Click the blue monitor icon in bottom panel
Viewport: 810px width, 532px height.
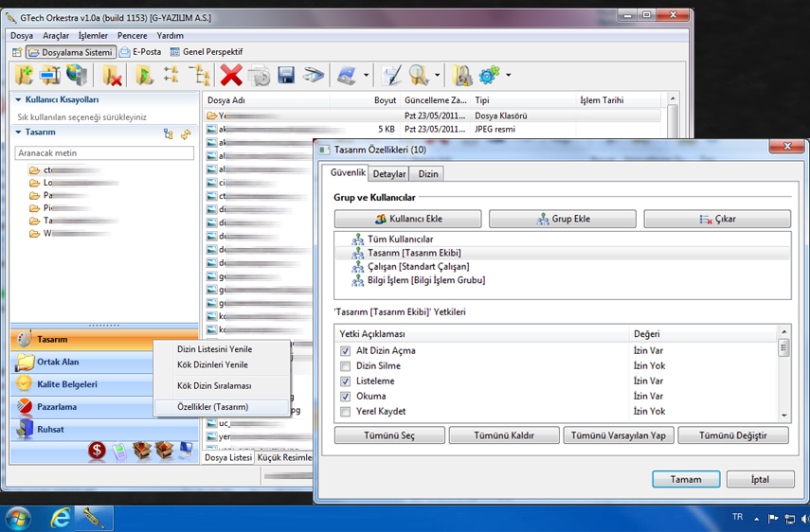(x=186, y=451)
